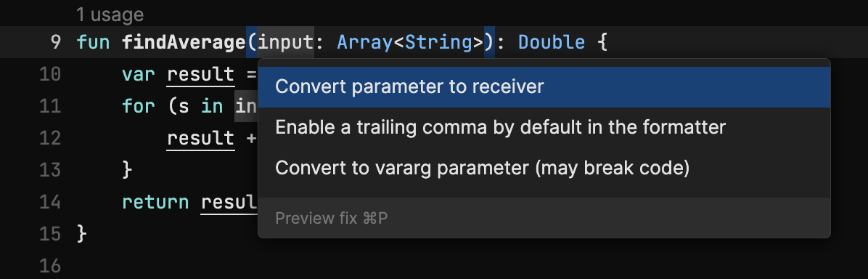
Task: Click the Array type in the signature
Action: coord(365,43)
